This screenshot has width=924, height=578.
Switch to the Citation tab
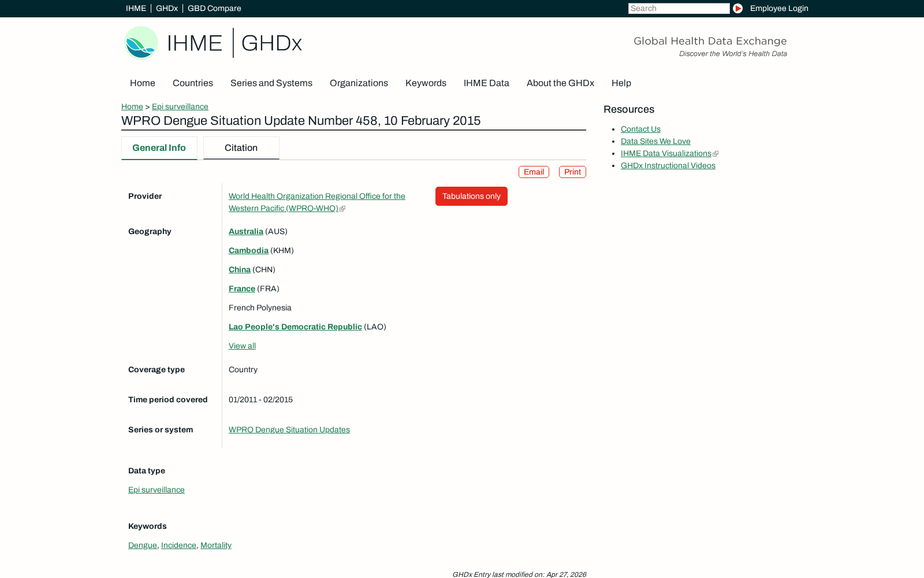click(x=241, y=148)
